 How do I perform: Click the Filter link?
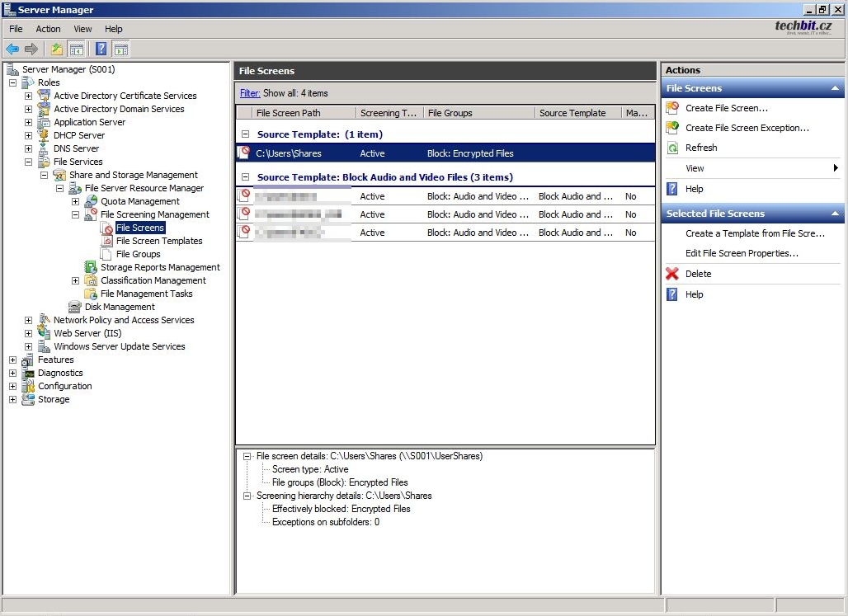coord(250,93)
